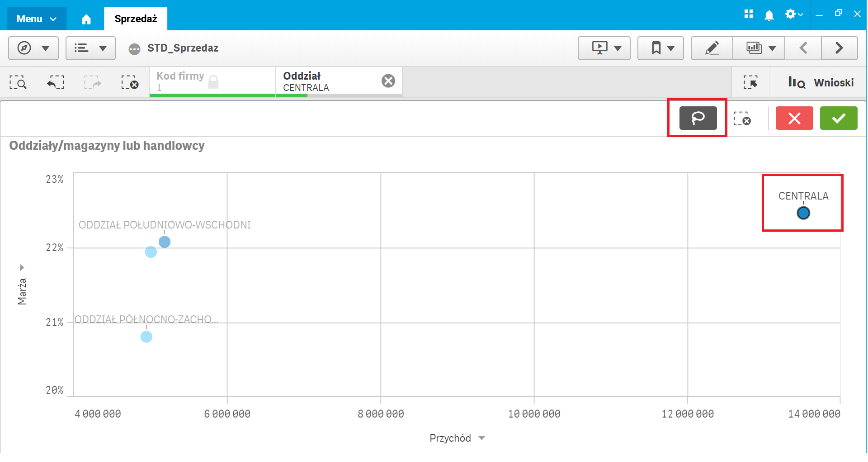
Task: Clear selection in the chart toolbar
Action: tap(742, 119)
